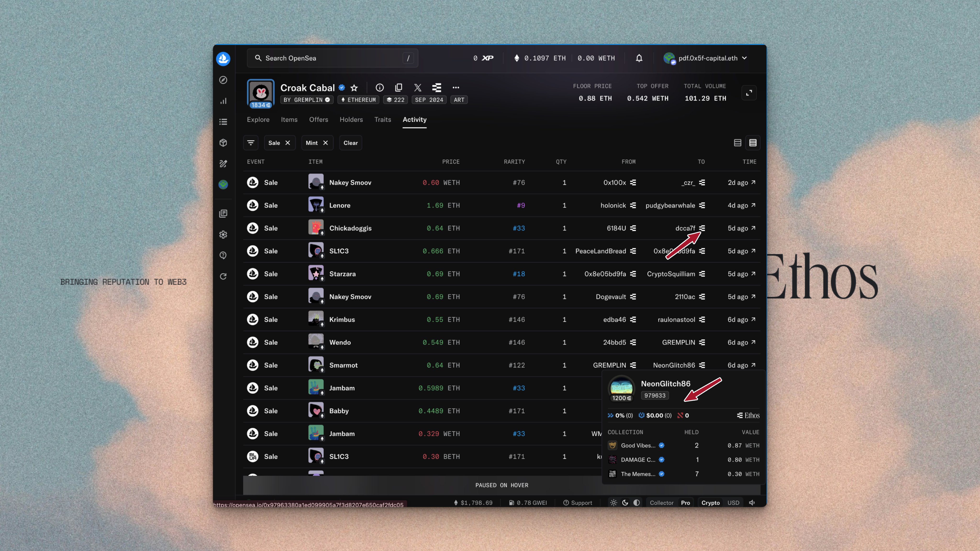Screen dimensions: 980x551
Task: Open the three-dot more options menu
Action: [x=456, y=88]
